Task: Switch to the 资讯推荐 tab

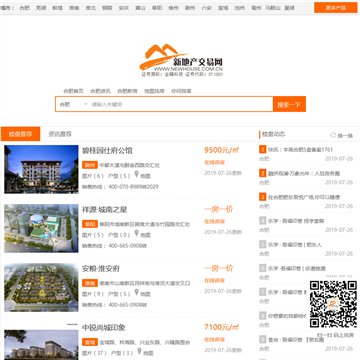Action: point(60,134)
